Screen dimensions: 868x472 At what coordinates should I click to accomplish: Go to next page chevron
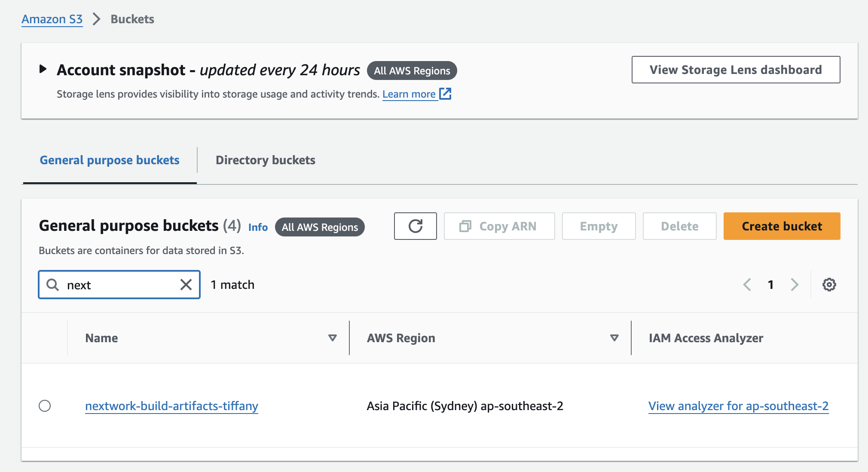tap(795, 285)
